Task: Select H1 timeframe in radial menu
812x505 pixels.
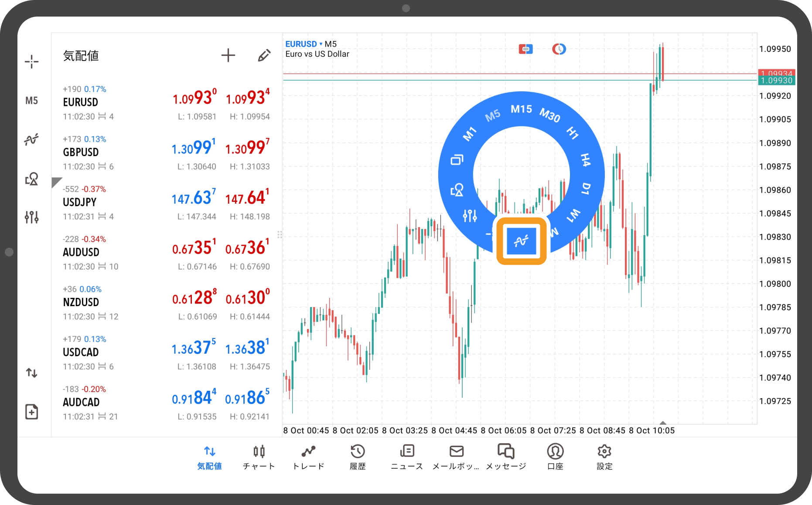Action: click(x=573, y=133)
